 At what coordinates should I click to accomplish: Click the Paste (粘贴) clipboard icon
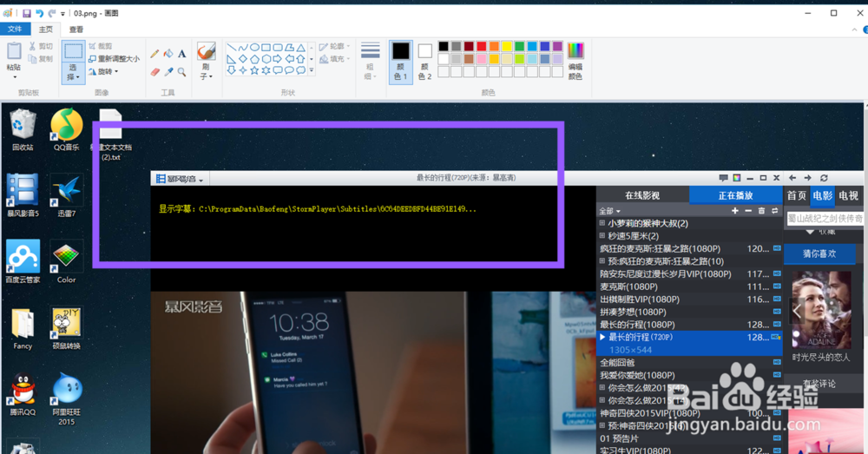(x=14, y=51)
